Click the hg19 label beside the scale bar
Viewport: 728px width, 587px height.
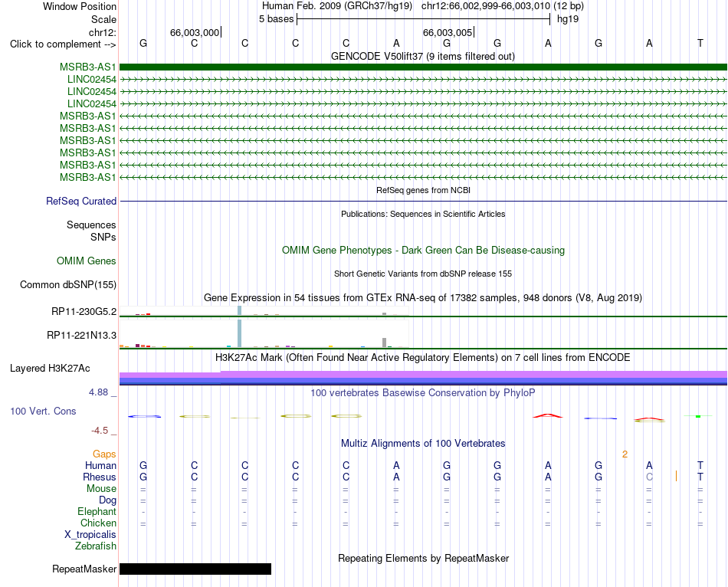click(x=568, y=19)
